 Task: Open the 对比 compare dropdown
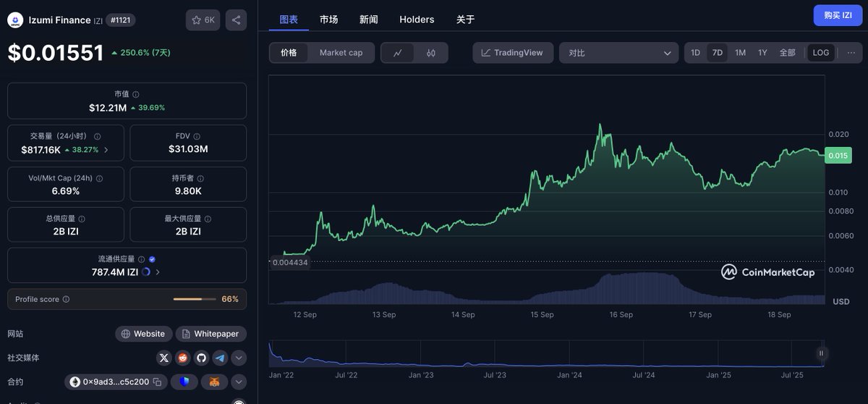click(x=619, y=53)
